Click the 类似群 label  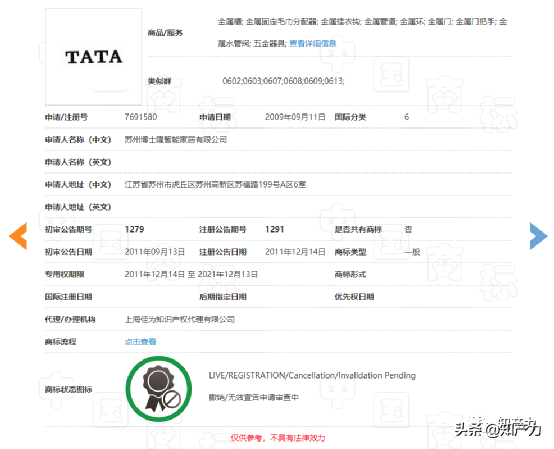pyautogui.click(x=160, y=81)
